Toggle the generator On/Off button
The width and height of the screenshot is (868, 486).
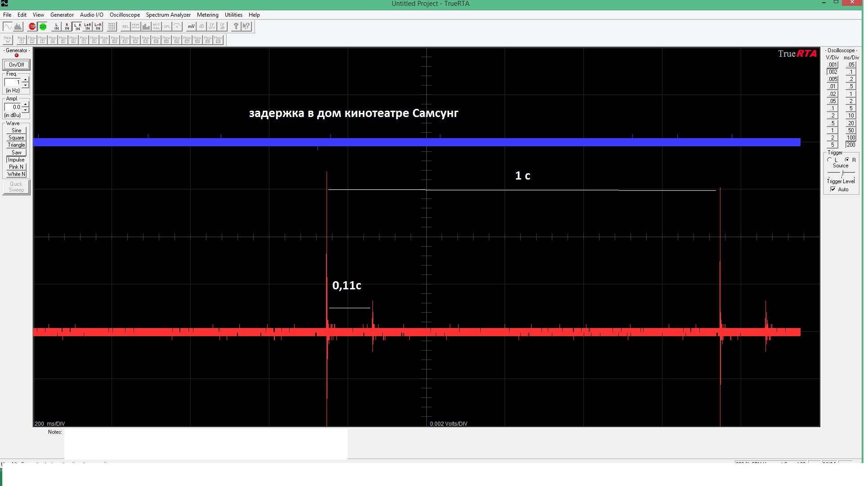click(17, 65)
